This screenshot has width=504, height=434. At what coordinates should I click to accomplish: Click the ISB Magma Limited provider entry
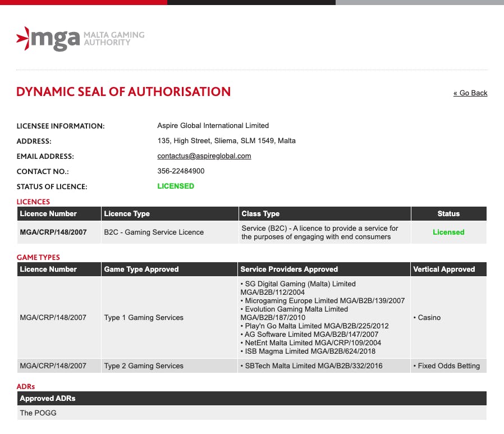(308, 351)
